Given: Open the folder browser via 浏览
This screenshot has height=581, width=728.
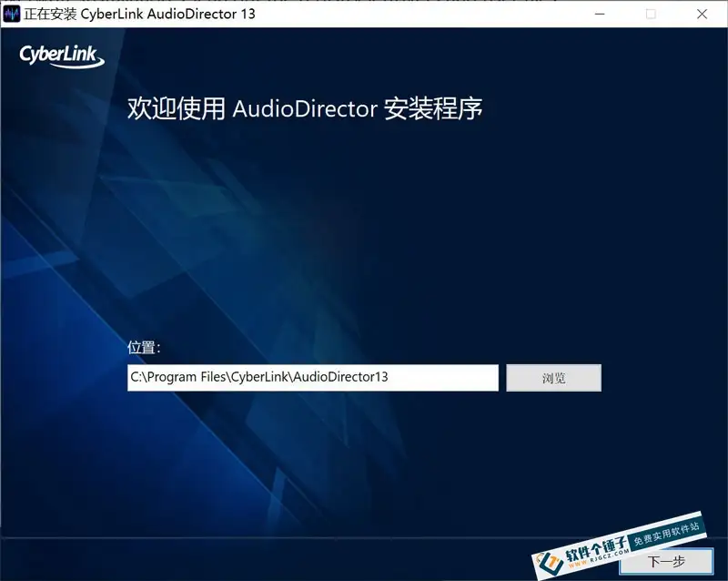Looking at the screenshot, I should click(x=554, y=378).
